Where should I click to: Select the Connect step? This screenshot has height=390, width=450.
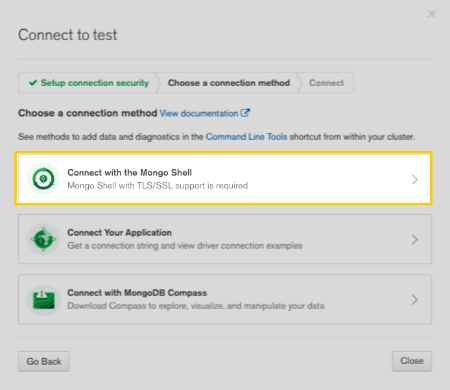point(326,83)
